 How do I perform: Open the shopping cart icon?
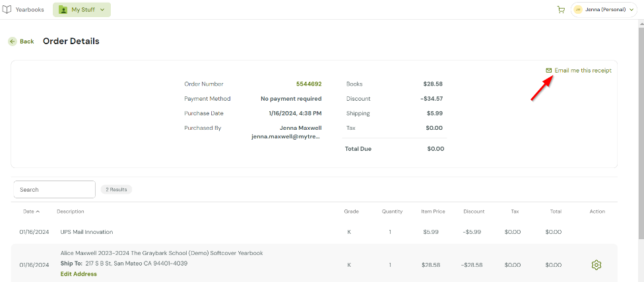point(561,10)
